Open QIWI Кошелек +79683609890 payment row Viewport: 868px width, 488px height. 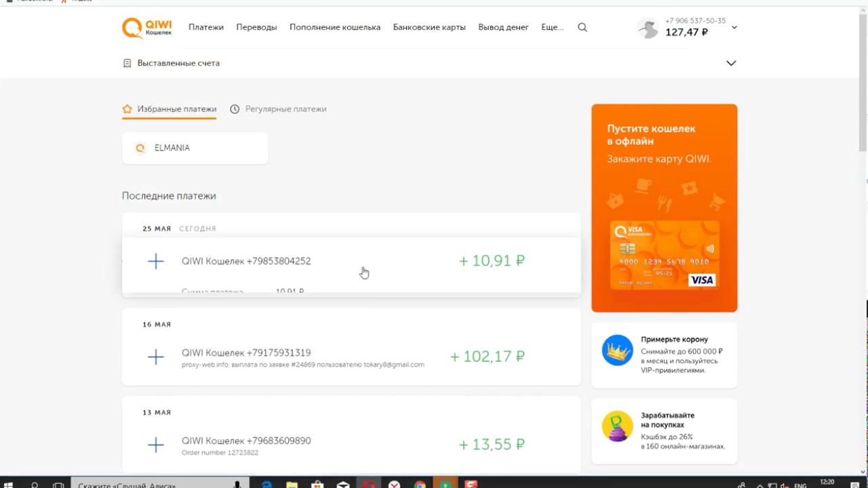point(351,445)
